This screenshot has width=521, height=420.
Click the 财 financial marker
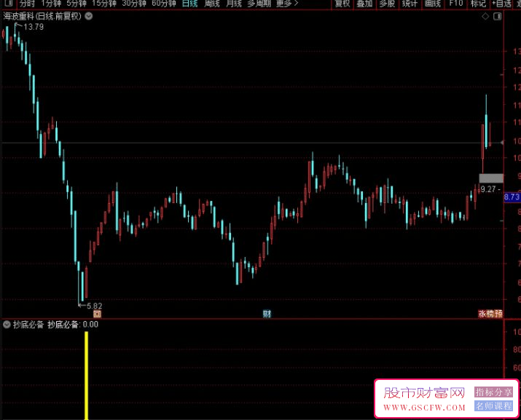(267, 314)
